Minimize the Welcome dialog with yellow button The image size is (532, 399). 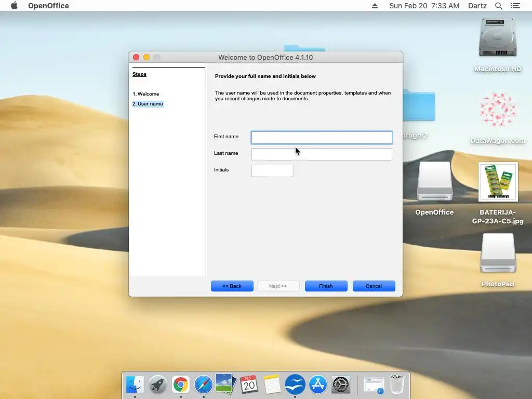click(147, 57)
